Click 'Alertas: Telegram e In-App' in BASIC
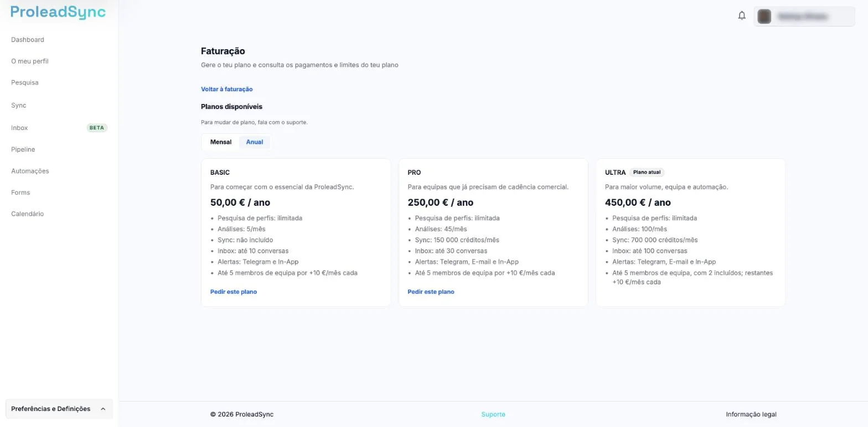 click(x=258, y=262)
